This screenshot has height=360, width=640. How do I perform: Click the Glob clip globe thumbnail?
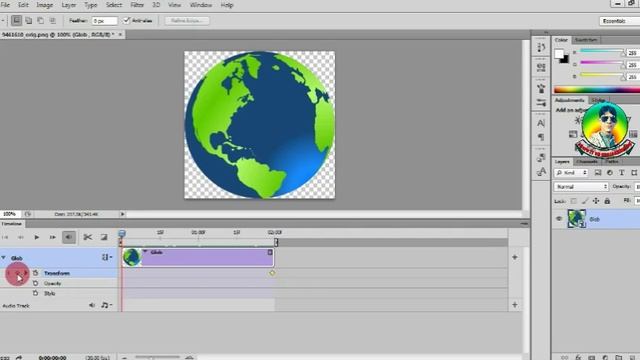(132, 258)
